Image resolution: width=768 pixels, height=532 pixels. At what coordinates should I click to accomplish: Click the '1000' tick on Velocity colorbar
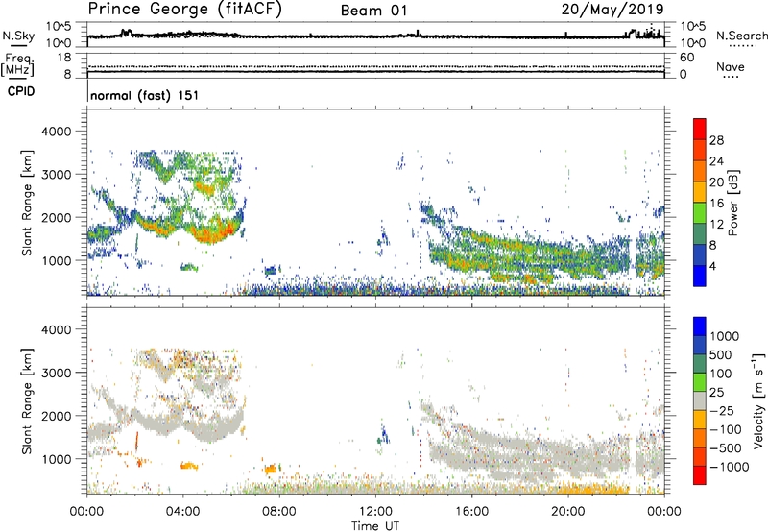coord(725,336)
